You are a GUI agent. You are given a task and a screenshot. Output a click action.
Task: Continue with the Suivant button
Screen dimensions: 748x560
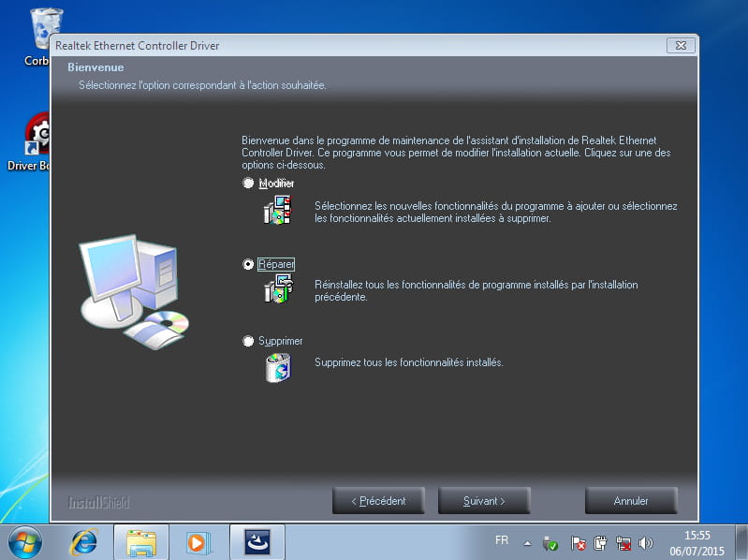(x=484, y=500)
